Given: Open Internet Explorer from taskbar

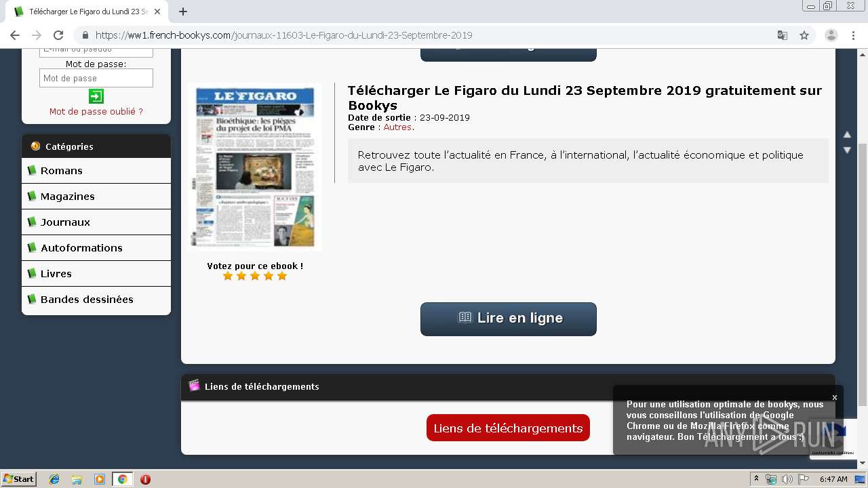Looking at the screenshot, I should pyautogui.click(x=54, y=479).
